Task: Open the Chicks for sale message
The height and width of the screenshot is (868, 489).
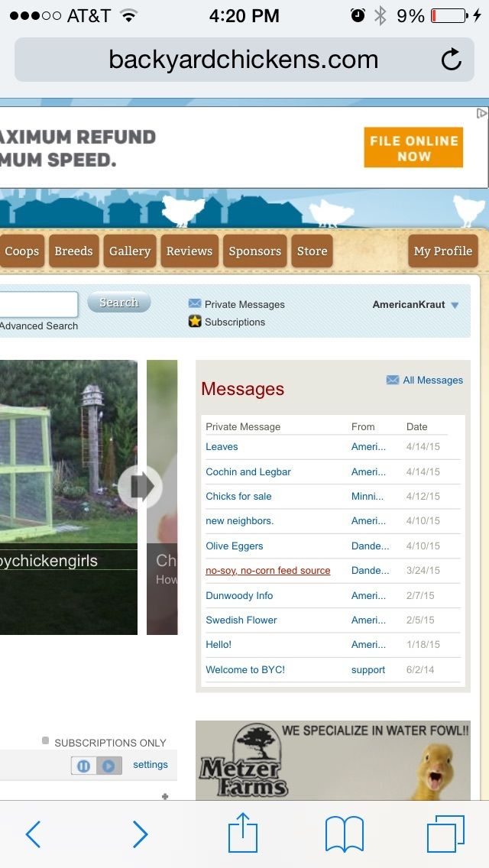Action: 238,496
